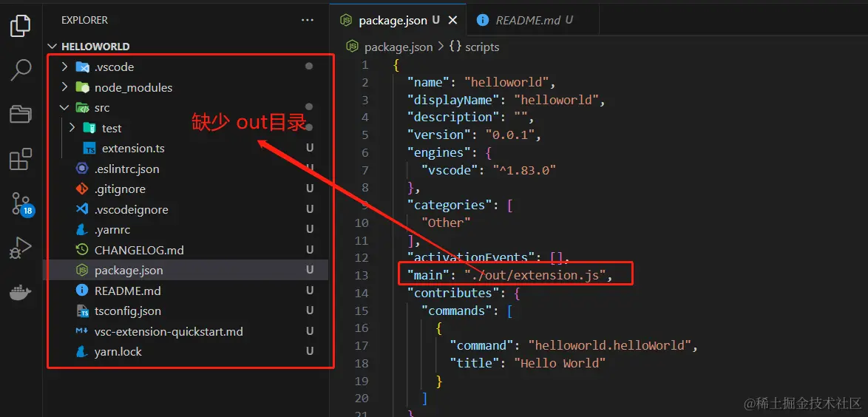
Task: Click the "^1.83.0" vscode engine value
Action: (524, 170)
